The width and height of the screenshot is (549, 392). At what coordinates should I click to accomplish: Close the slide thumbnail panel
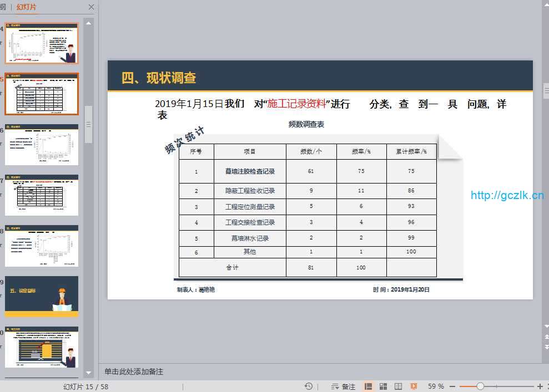pos(91,7)
